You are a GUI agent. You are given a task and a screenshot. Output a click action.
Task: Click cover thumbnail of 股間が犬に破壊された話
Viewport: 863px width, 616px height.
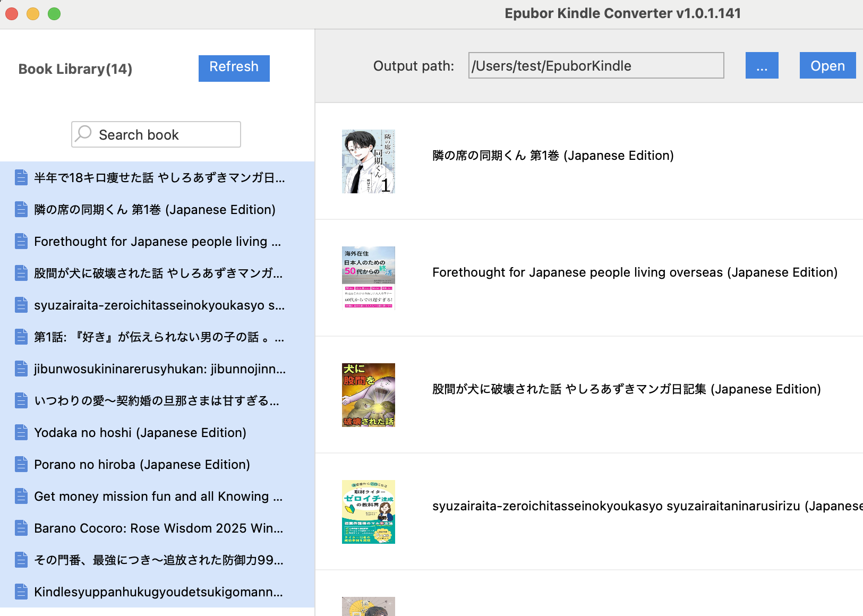coord(369,395)
